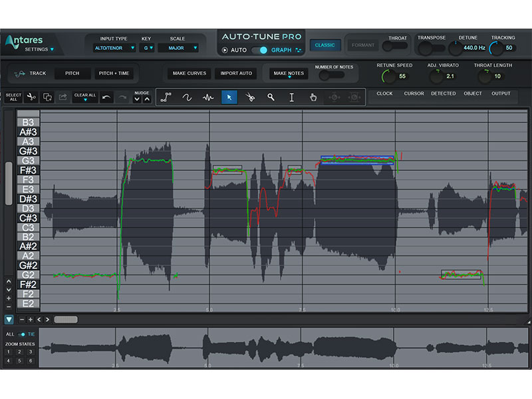Open the Input Type dropdown

pyautogui.click(x=114, y=48)
